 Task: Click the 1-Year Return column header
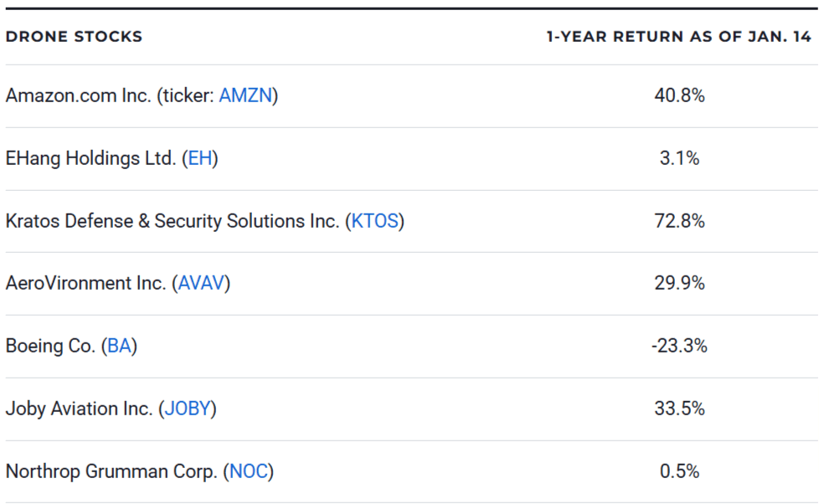(678, 37)
